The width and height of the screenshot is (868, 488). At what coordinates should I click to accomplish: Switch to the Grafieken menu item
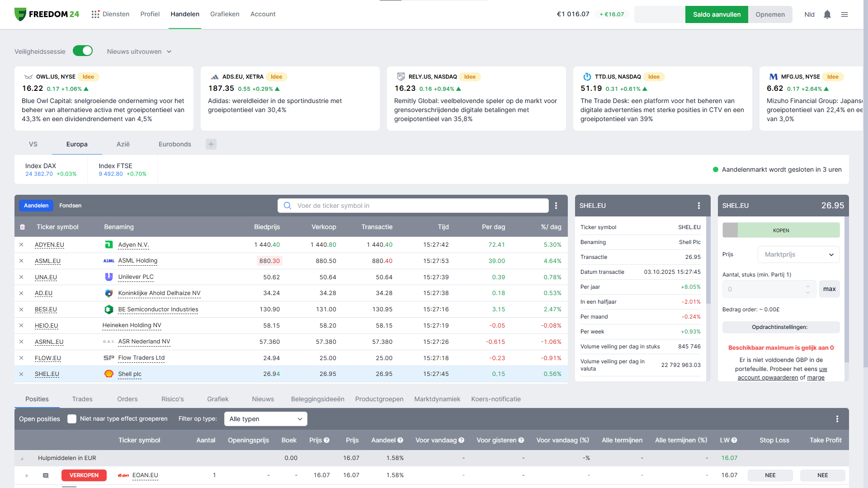225,14
